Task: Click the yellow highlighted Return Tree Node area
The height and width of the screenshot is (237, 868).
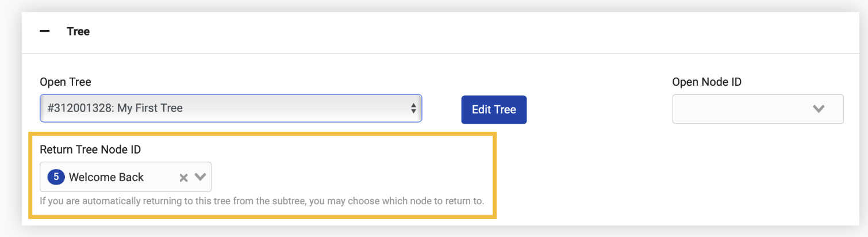Action: tap(262, 175)
